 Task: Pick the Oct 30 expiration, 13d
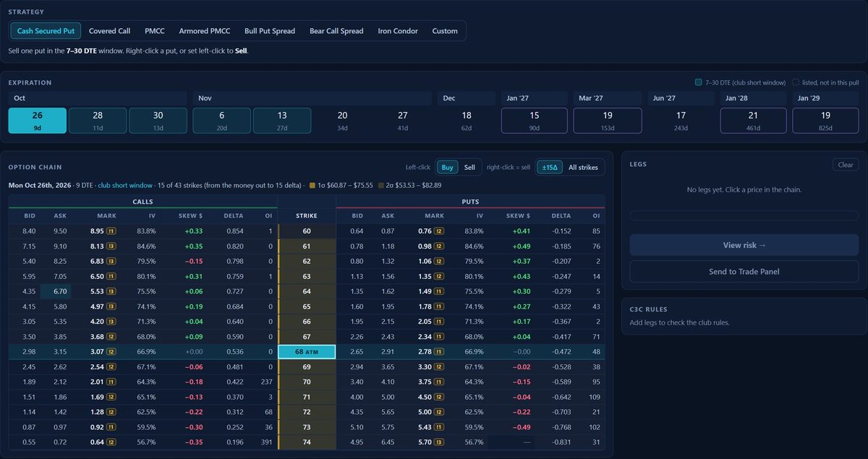pos(158,121)
